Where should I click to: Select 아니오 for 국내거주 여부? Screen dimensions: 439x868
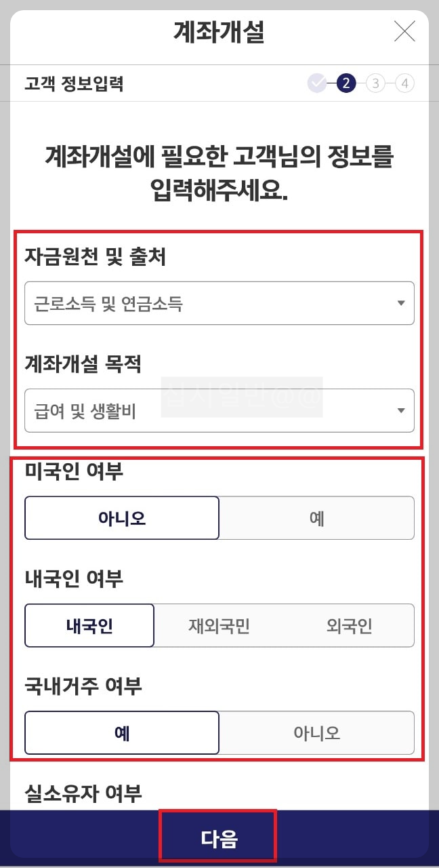coord(316,732)
